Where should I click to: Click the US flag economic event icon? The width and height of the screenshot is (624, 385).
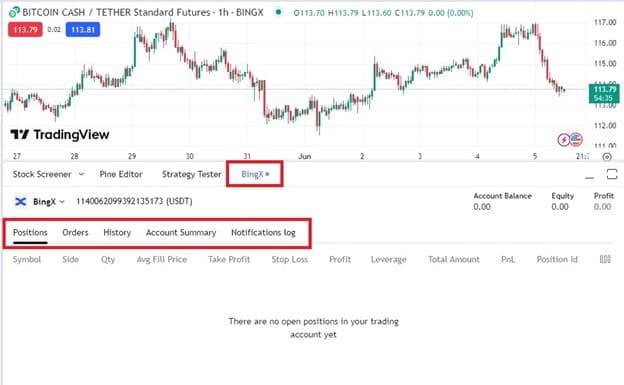[x=576, y=139]
